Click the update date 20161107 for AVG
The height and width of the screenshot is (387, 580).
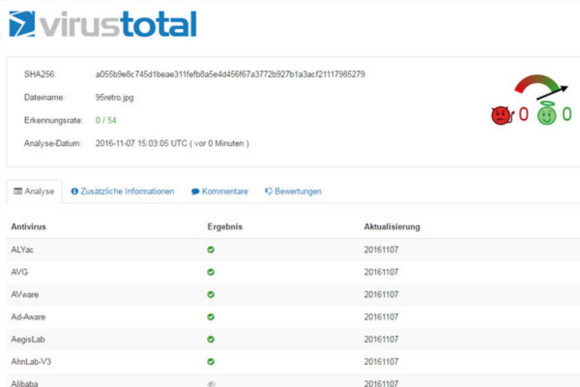coord(381,272)
